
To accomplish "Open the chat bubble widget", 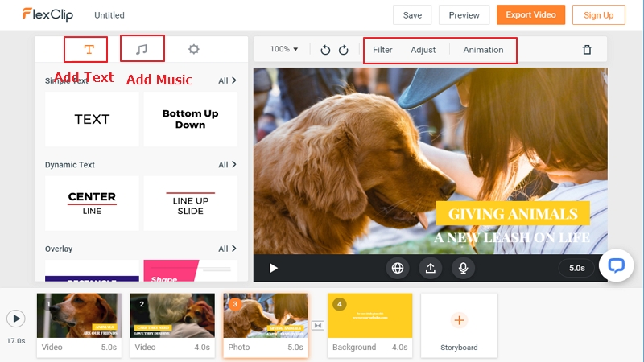I will [x=616, y=265].
